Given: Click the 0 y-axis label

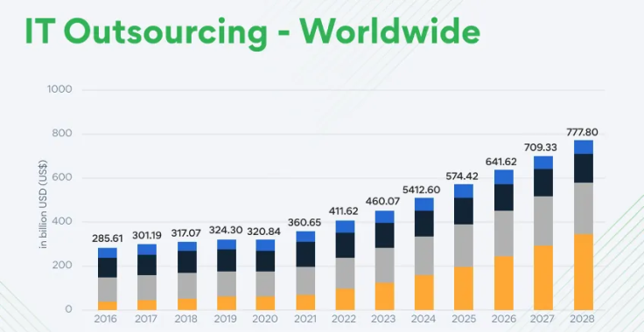Looking at the screenshot, I should click(x=68, y=309).
